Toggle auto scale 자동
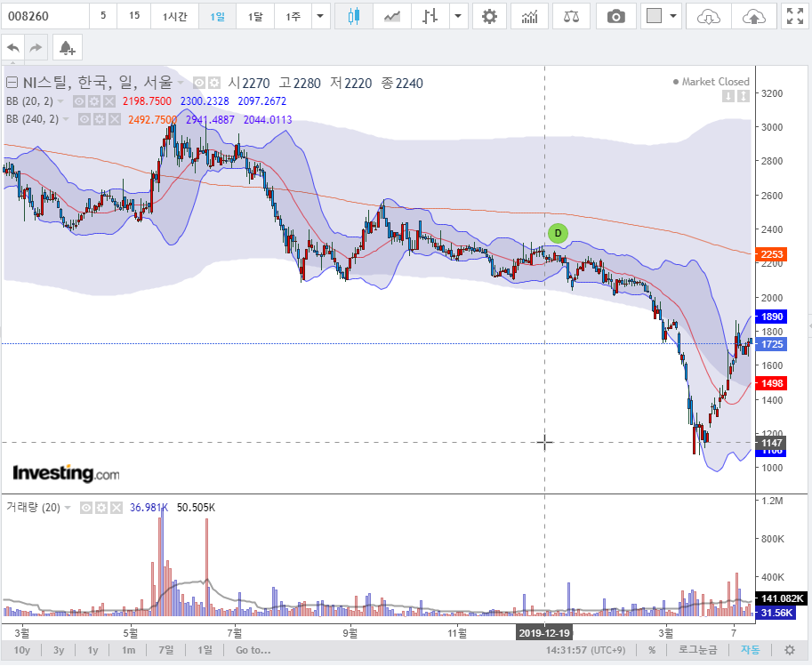 (750, 650)
